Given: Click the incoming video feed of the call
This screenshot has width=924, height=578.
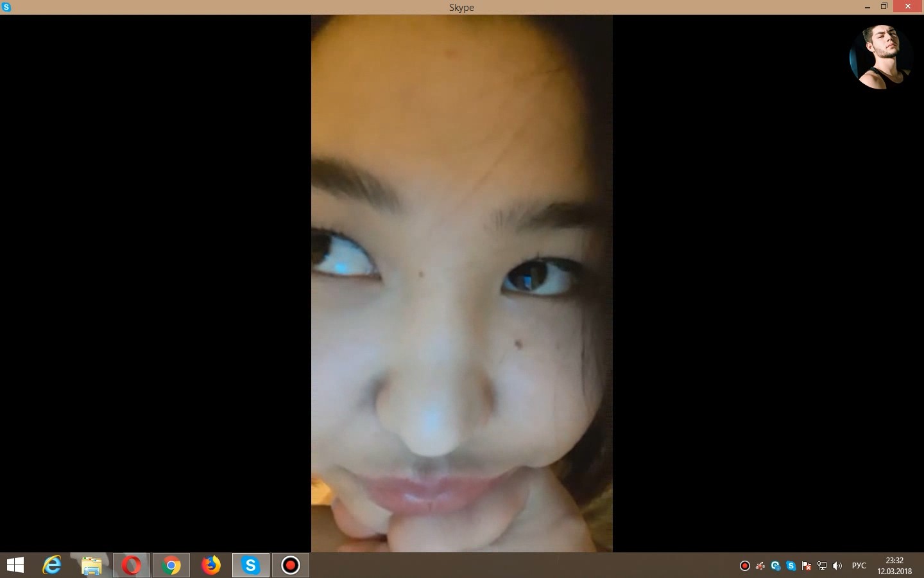Looking at the screenshot, I should [x=462, y=283].
